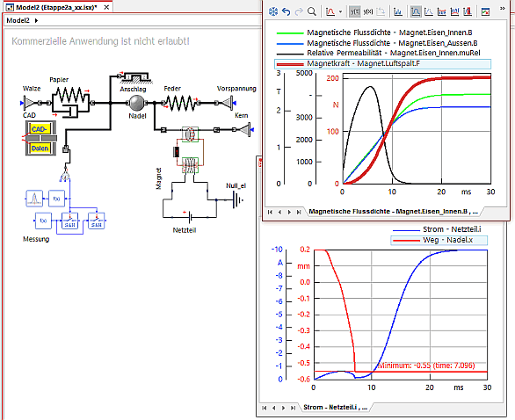Image resolution: width=515 pixels, height=420 pixels.
Task: Click the window icon with green-red chart
Action: click(485, 11)
